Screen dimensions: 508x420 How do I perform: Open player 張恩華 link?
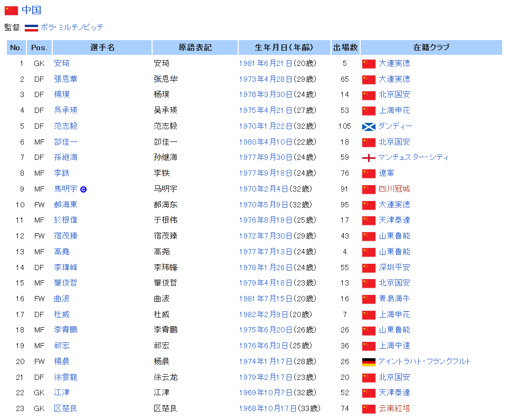[65, 79]
